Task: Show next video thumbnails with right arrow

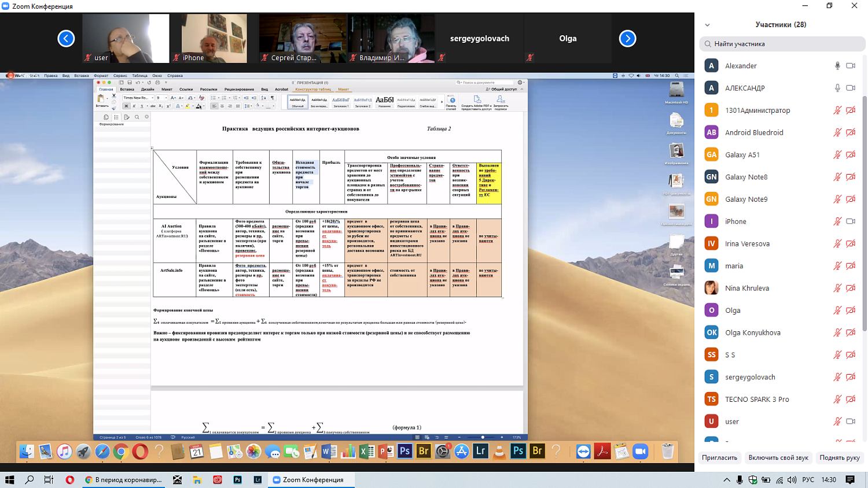Action: [627, 39]
